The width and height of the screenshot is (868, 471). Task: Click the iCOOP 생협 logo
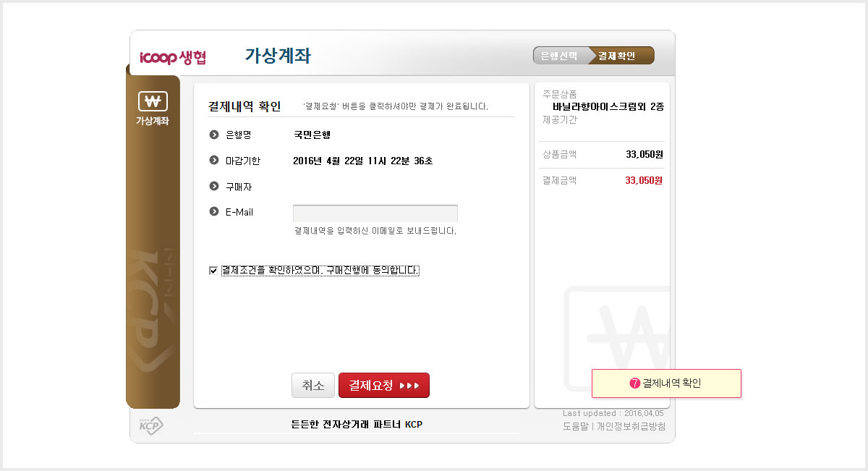pyautogui.click(x=173, y=57)
